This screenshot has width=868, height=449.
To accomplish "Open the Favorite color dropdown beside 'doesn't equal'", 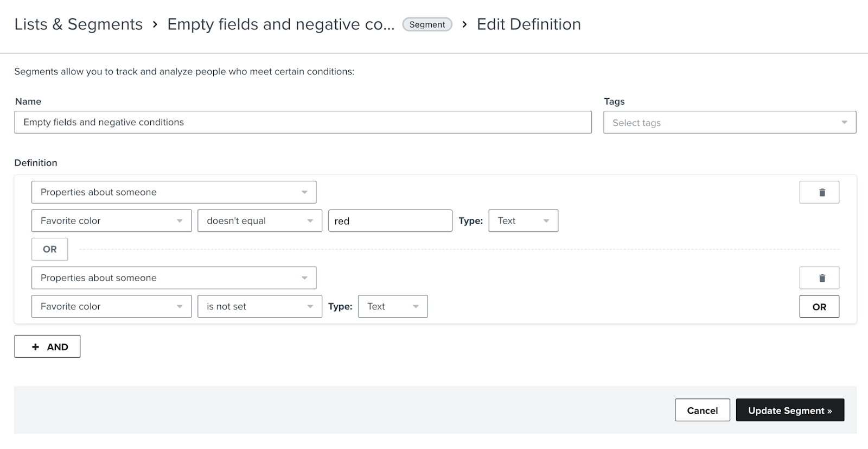I will coord(111,221).
